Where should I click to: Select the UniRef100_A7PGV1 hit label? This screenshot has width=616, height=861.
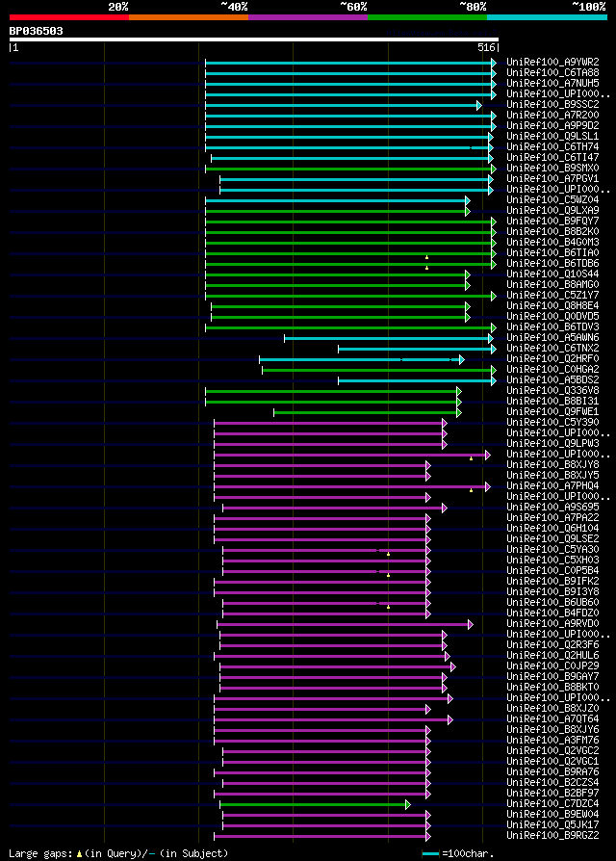click(552, 179)
